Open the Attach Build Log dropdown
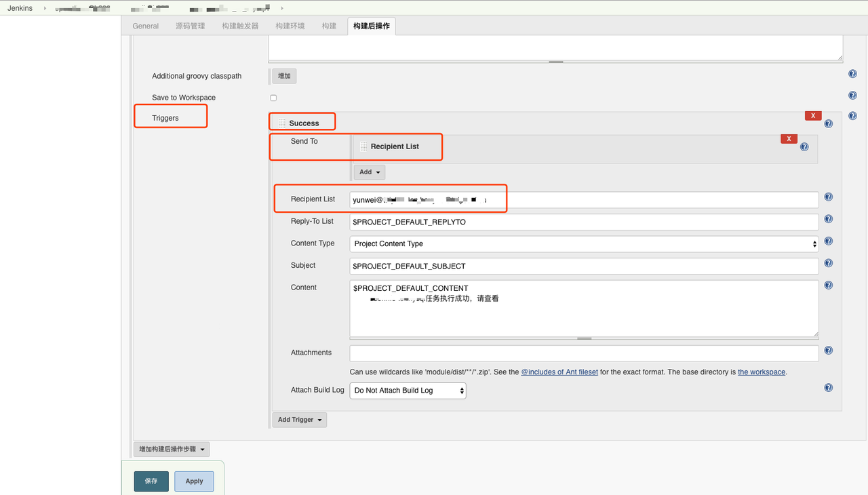Screen dimensions: 868x495 click(x=407, y=390)
